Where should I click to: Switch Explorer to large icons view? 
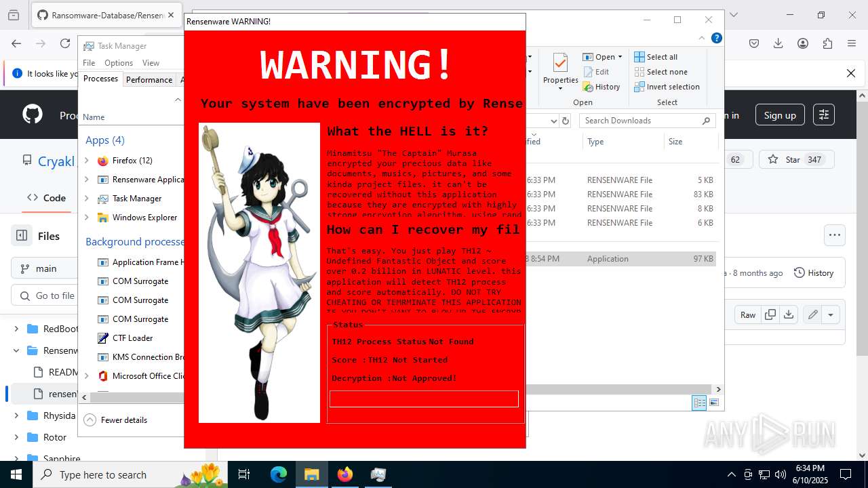(713, 403)
